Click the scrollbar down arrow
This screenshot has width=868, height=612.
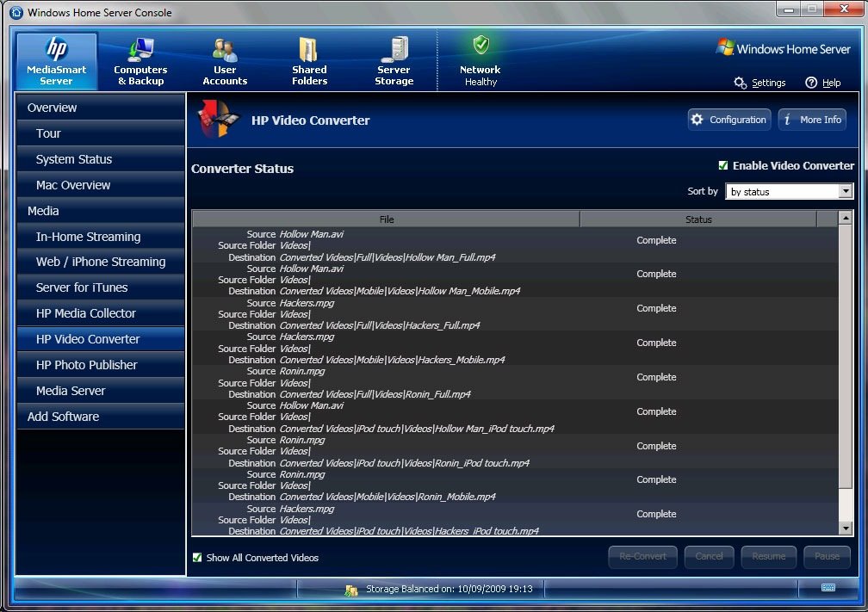[846, 529]
